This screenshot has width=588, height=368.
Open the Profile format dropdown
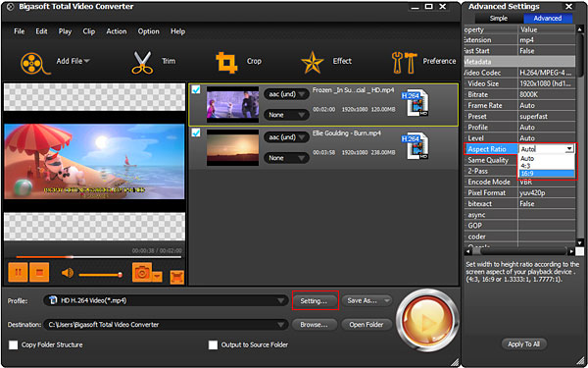166,300
